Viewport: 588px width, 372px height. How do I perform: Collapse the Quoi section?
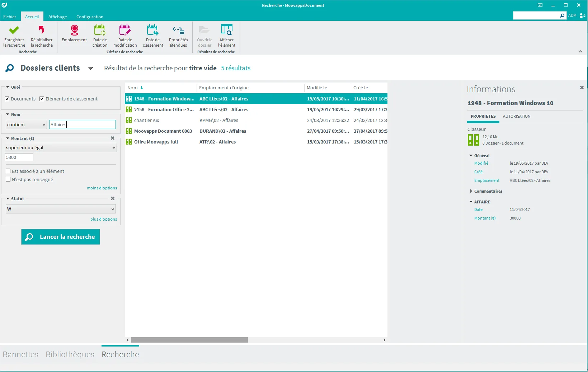(x=8, y=87)
